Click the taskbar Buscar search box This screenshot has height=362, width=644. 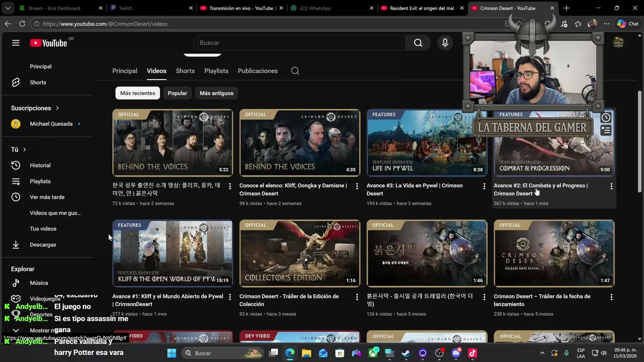coord(222,353)
